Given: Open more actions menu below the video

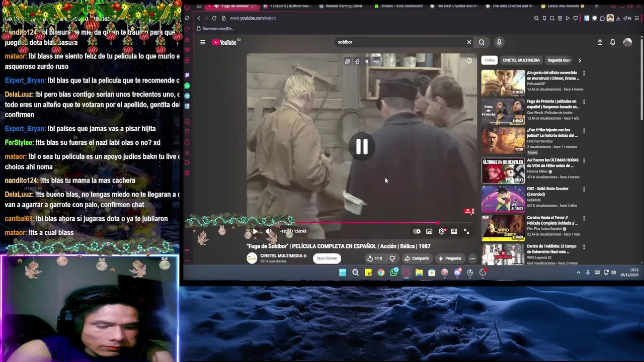Looking at the screenshot, I should [x=472, y=258].
